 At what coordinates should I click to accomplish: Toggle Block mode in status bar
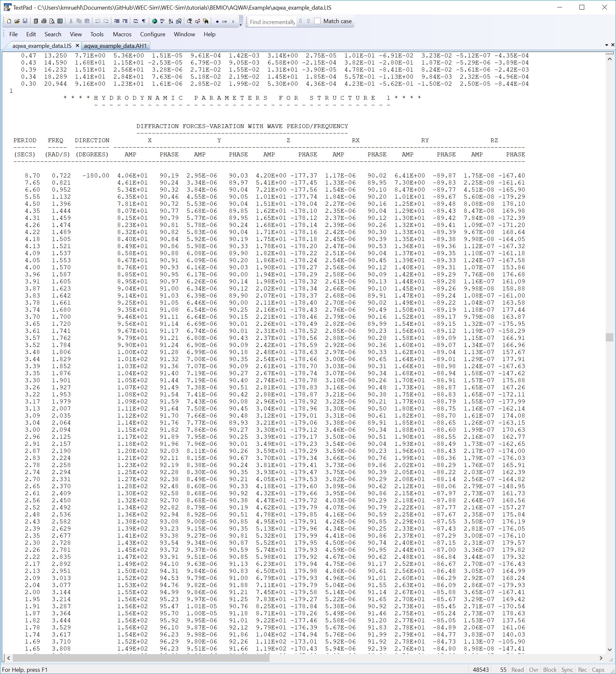[x=550, y=670]
